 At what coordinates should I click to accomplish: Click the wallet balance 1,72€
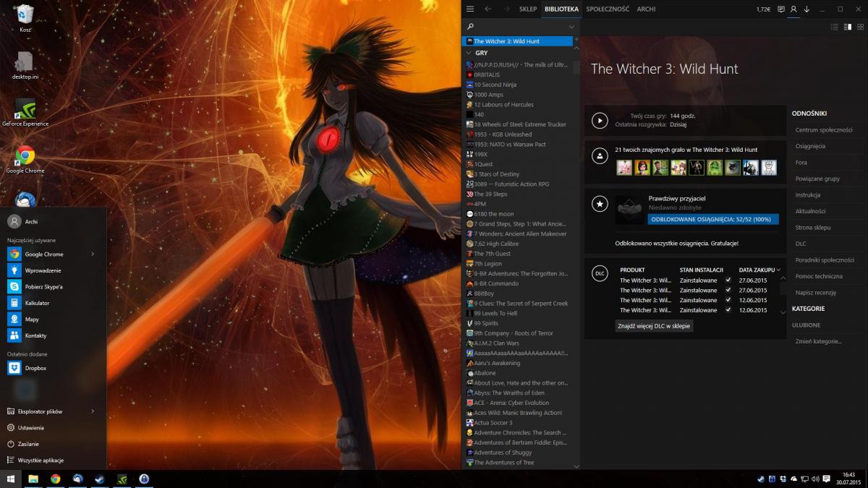point(763,9)
